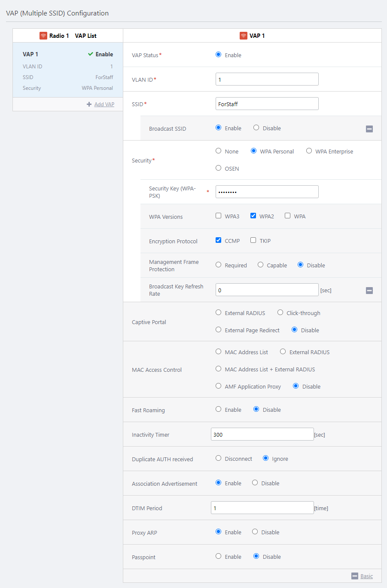Viewport: 387px width, 588px height.
Task: Enable the WPA3 version checkbox
Action: (x=219, y=216)
